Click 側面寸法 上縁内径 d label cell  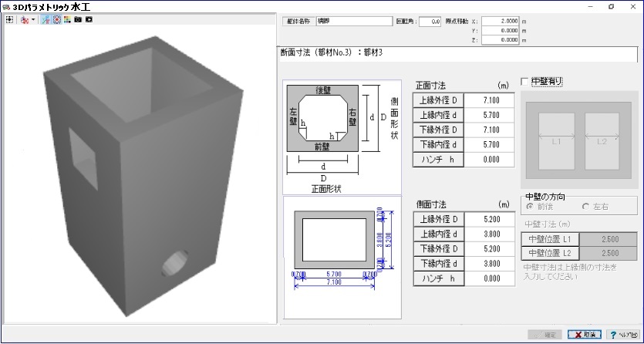coord(438,234)
